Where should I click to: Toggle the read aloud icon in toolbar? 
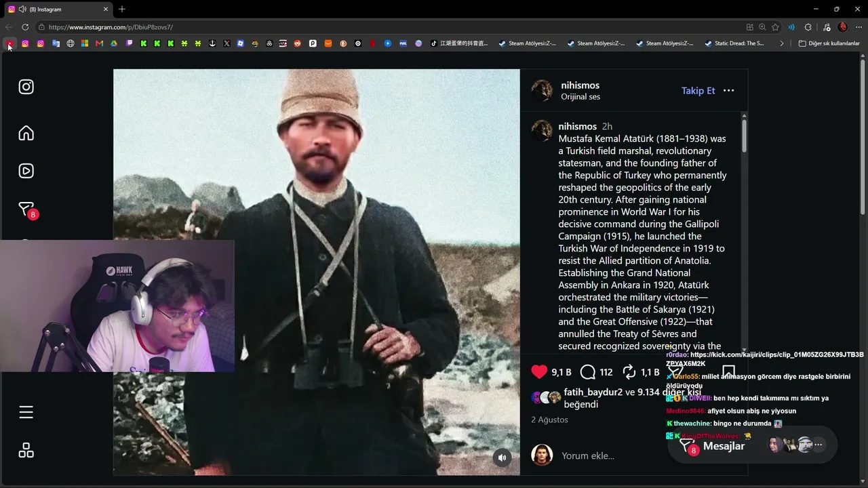pos(791,27)
